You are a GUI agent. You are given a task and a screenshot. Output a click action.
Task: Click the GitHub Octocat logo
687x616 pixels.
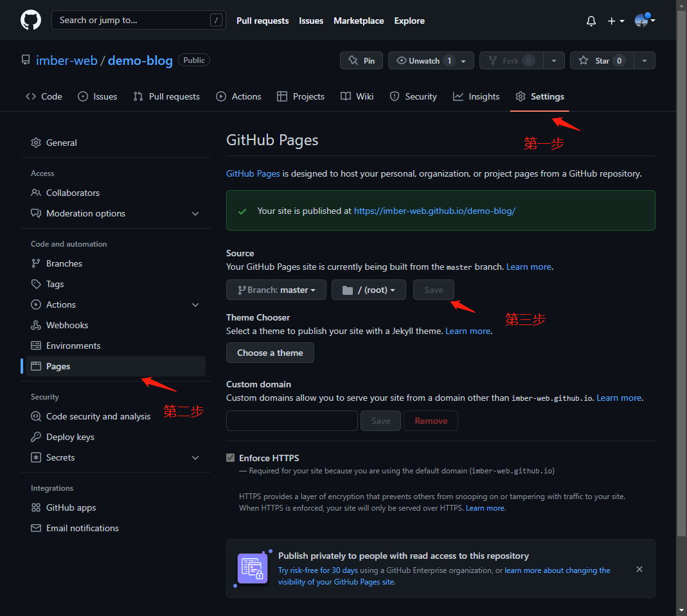point(31,20)
